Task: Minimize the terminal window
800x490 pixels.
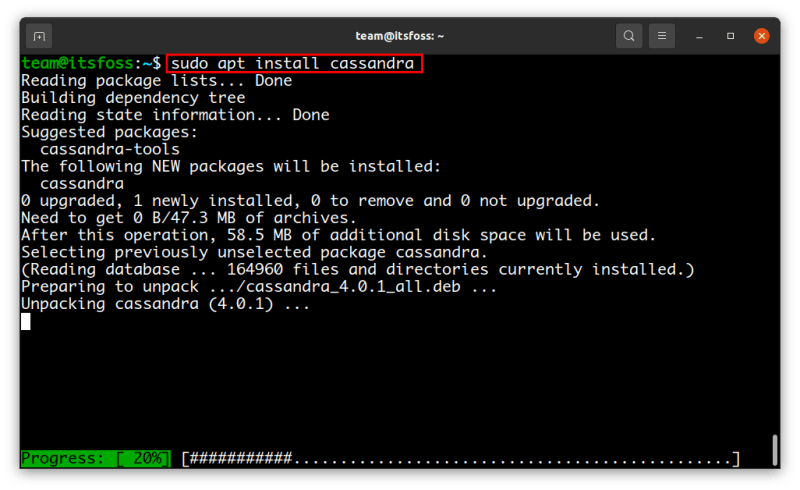Action: 699,36
